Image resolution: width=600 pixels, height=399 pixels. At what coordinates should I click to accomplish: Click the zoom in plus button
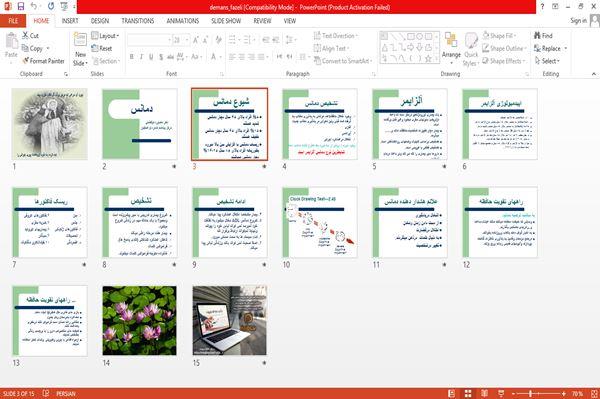(564, 393)
